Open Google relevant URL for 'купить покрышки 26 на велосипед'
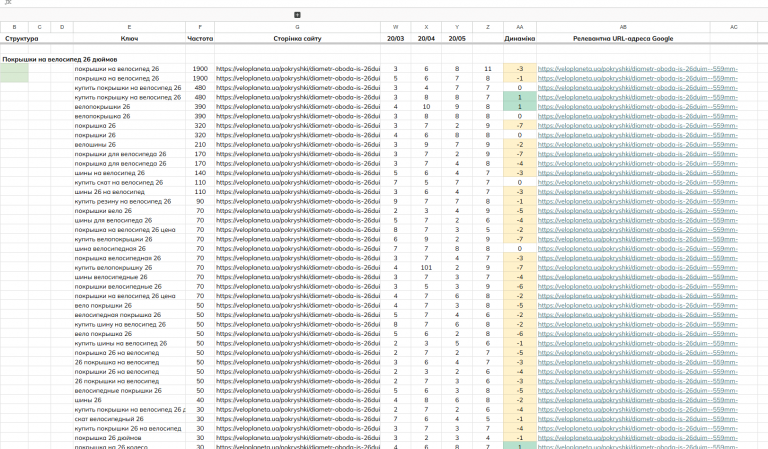Screen dimensions: 768x449 click(637, 428)
